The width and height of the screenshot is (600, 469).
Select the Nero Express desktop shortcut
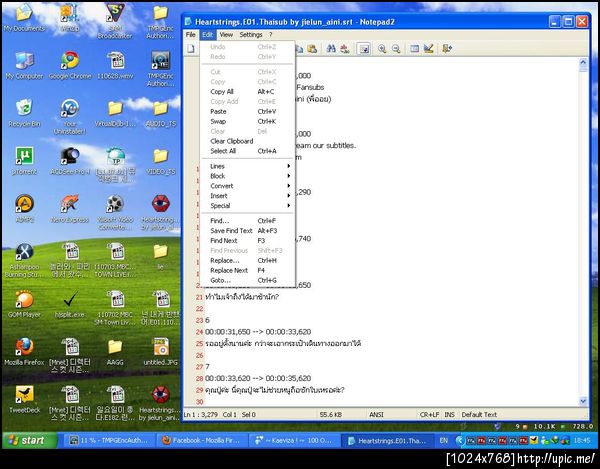[70, 208]
